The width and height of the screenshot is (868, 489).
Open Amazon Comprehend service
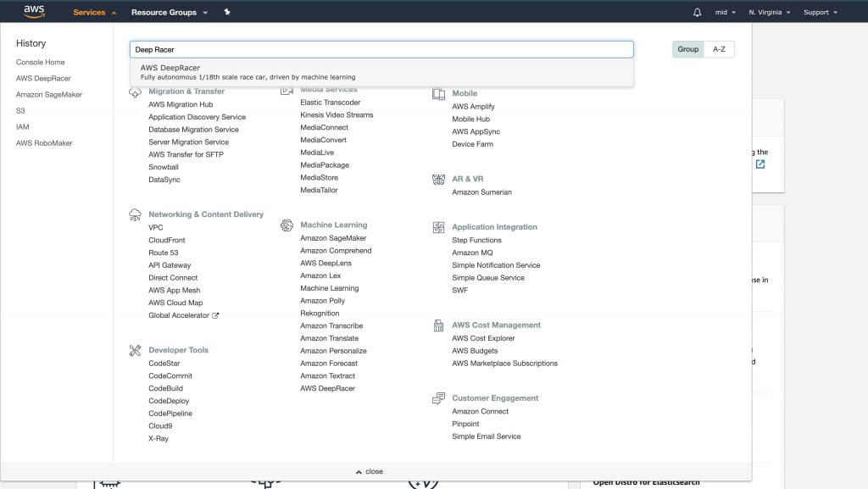(x=336, y=251)
